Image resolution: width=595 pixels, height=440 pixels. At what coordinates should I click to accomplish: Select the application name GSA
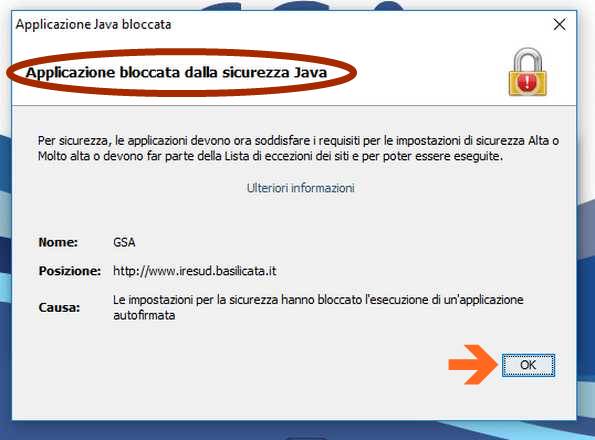[x=124, y=242]
